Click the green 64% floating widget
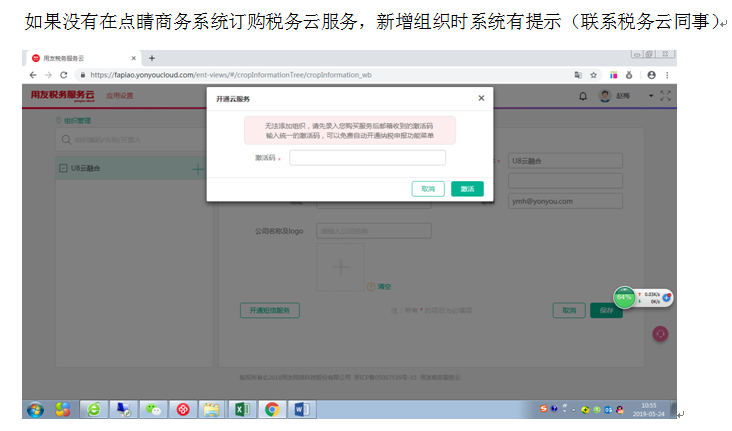Viewport: 732px width, 431px height. (x=624, y=297)
